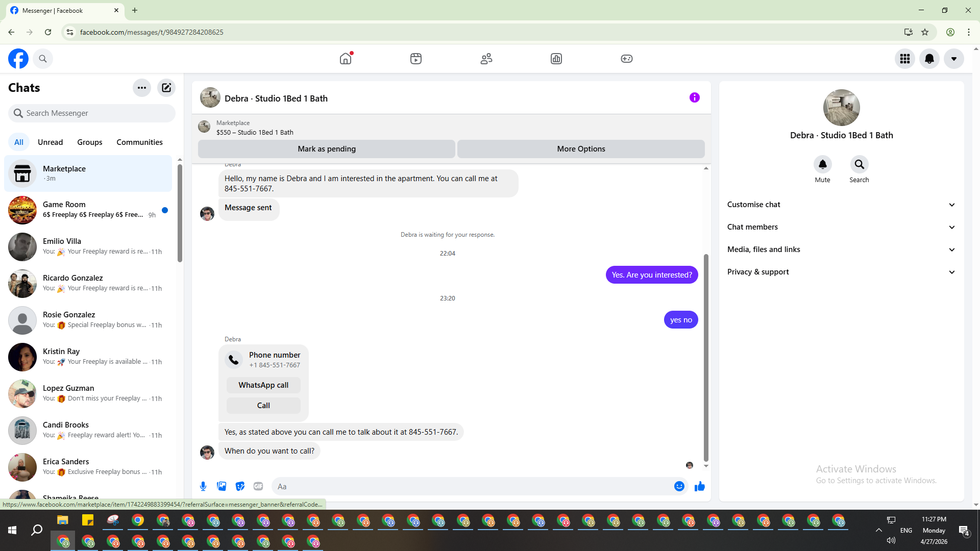Click the chat list scrollbar

click(x=180, y=213)
